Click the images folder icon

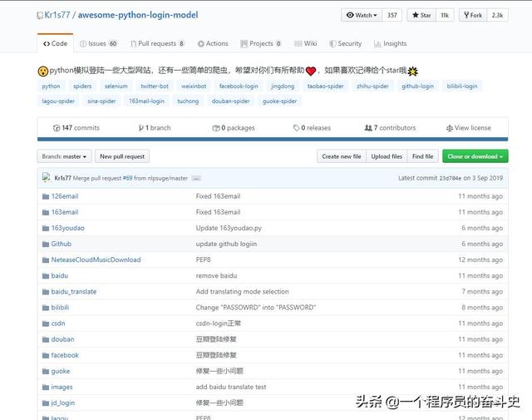click(x=46, y=388)
